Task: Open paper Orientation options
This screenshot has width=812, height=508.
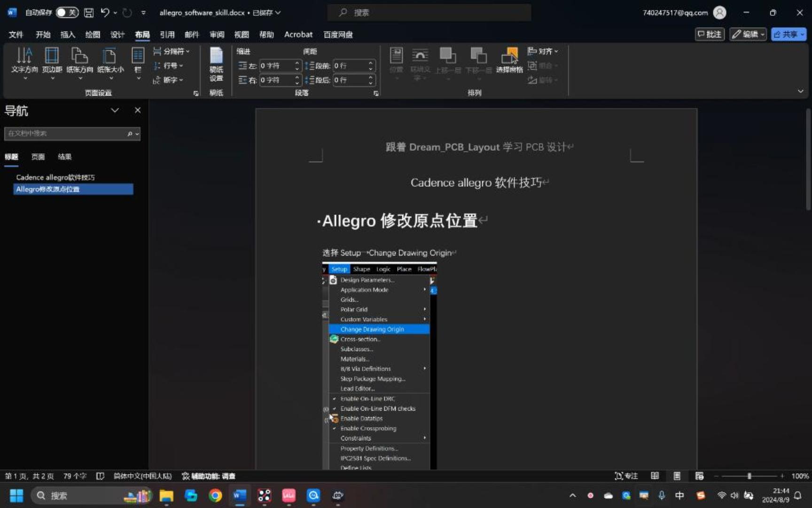Action: point(79,63)
